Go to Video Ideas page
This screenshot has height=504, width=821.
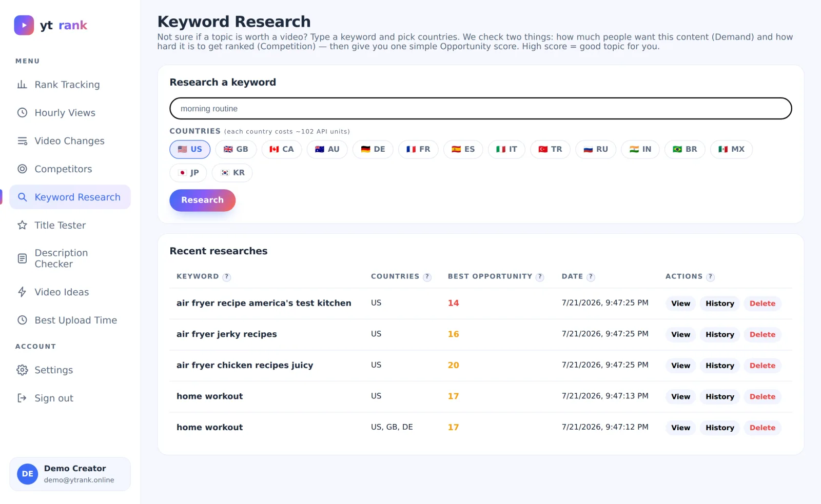pos(70,292)
